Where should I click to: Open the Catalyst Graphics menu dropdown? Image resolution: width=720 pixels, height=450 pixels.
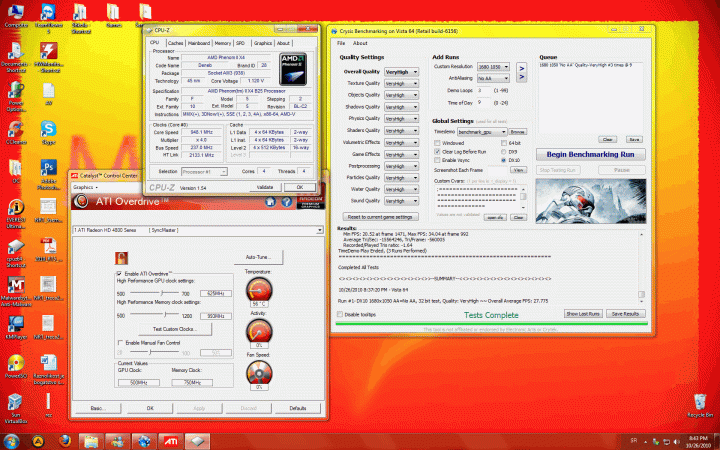86,187
